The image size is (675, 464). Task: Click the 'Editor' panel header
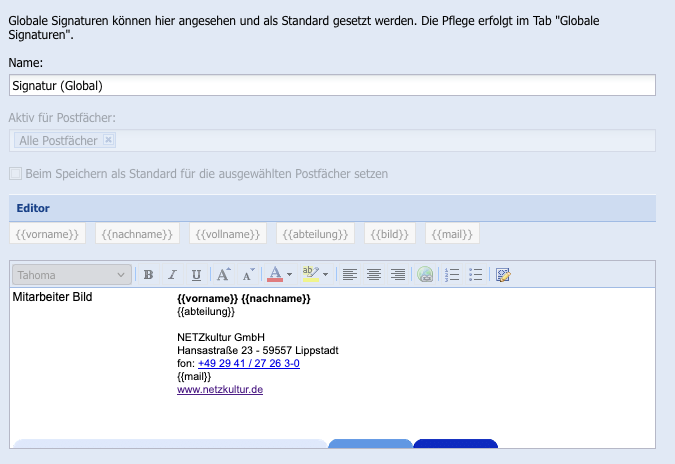click(x=332, y=208)
